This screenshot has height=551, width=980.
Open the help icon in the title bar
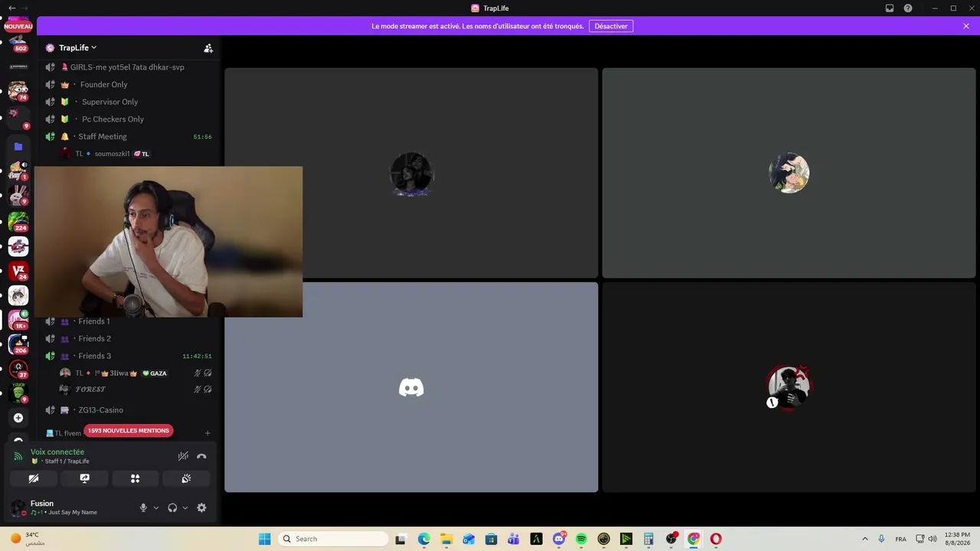[x=908, y=8]
